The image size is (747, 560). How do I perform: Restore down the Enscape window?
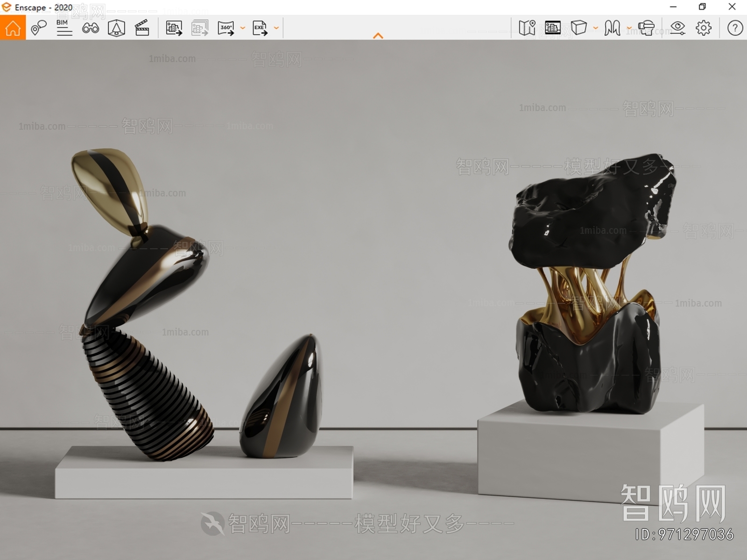(x=702, y=7)
